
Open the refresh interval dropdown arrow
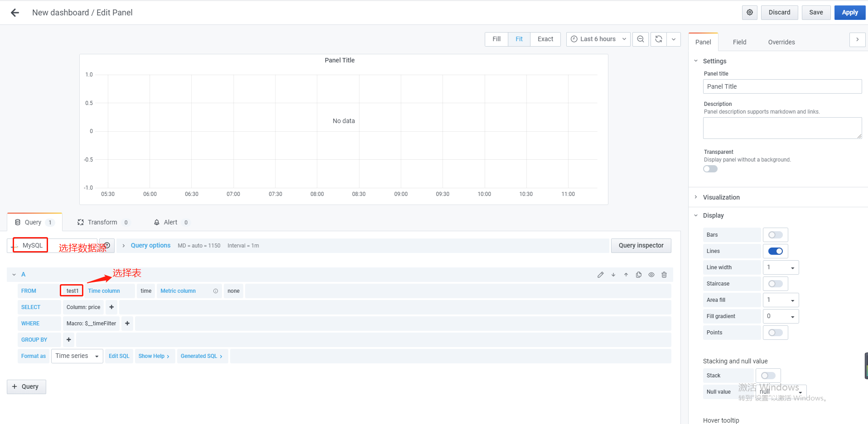click(674, 39)
